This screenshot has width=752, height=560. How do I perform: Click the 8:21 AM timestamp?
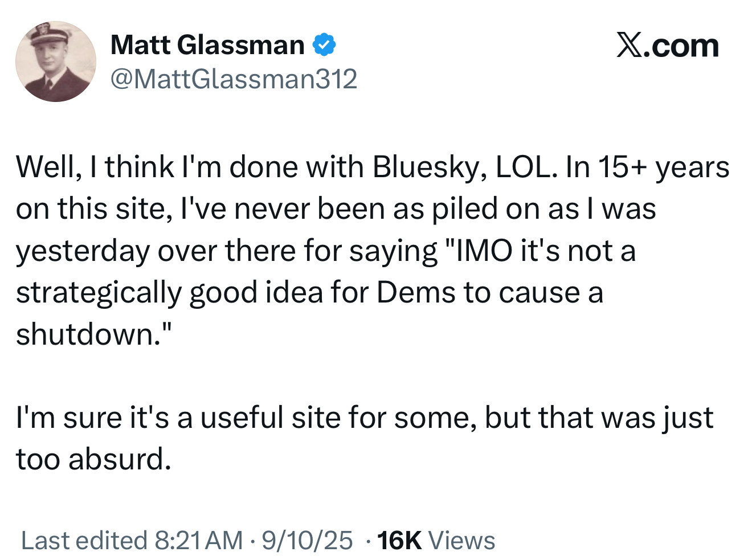199,540
